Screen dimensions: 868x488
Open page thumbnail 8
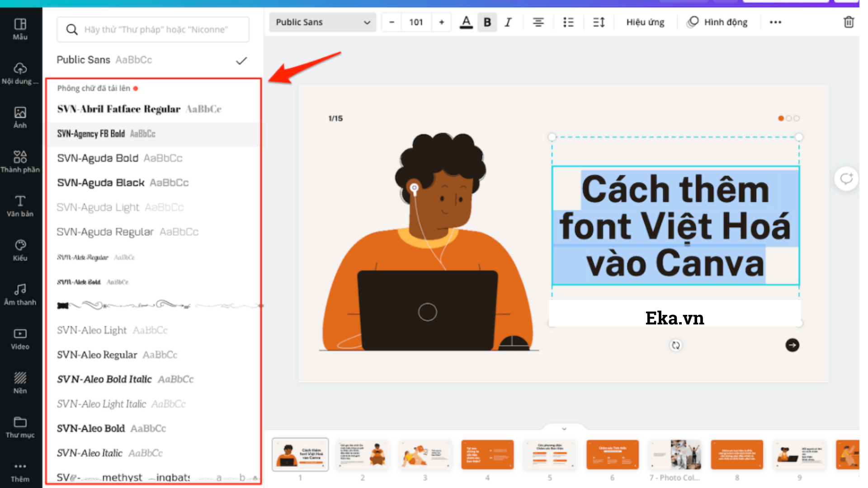(x=737, y=455)
